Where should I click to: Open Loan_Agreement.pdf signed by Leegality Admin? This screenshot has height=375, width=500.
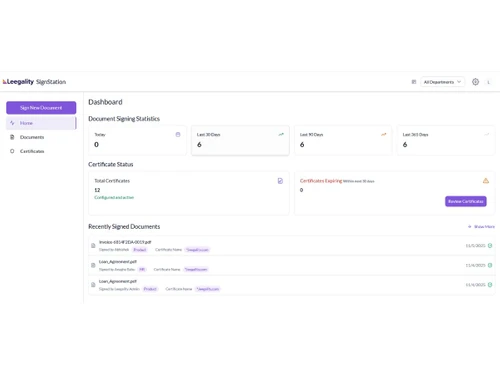click(x=292, y=285)
